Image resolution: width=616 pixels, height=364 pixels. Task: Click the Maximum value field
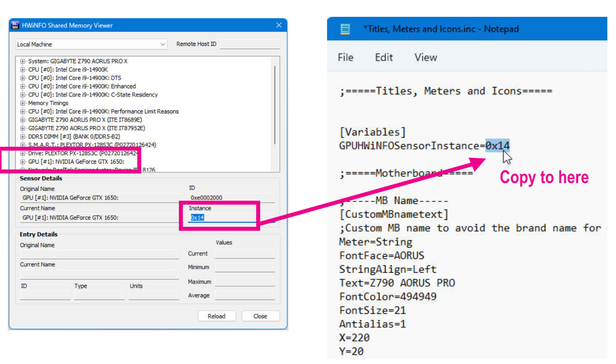point(245,282)
